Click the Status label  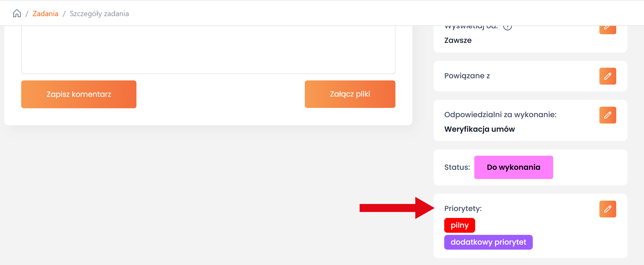(x=457, y=167)
